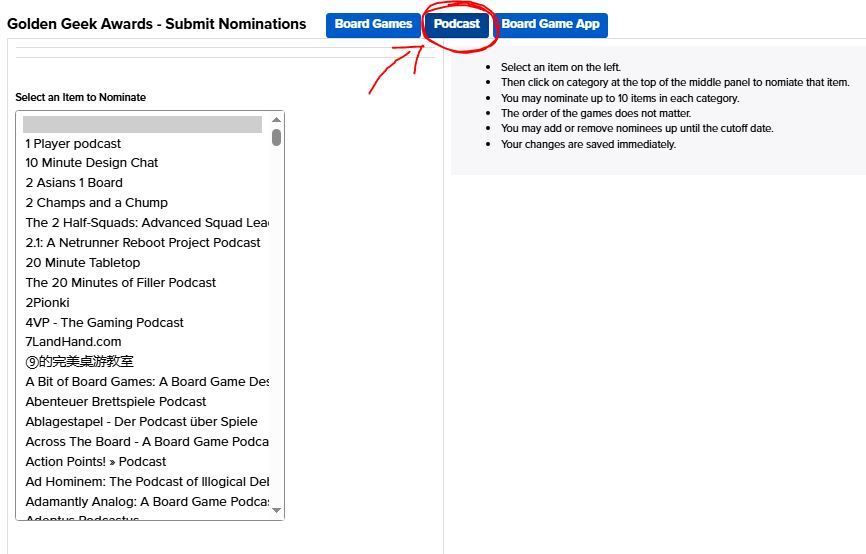Click the listbox scrollbar thumb
This screenshot has width=866, height=554.
277,137
